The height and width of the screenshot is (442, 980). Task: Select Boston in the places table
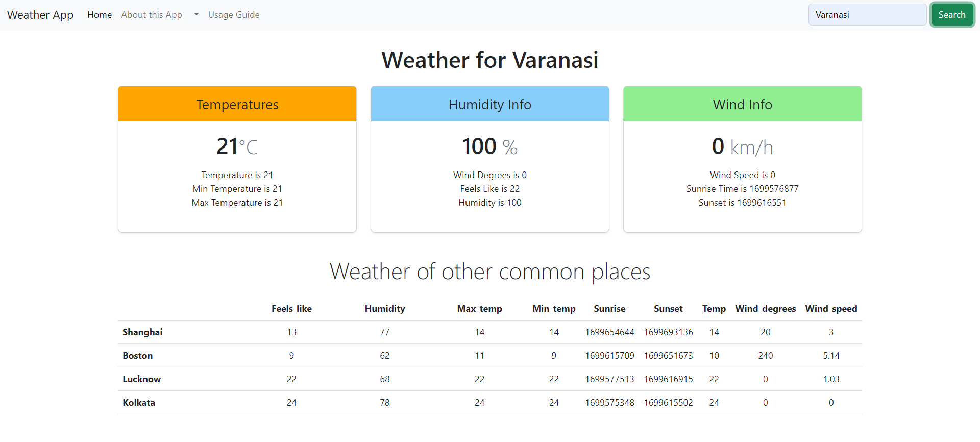pyautogui.click(x=137, y=355)
